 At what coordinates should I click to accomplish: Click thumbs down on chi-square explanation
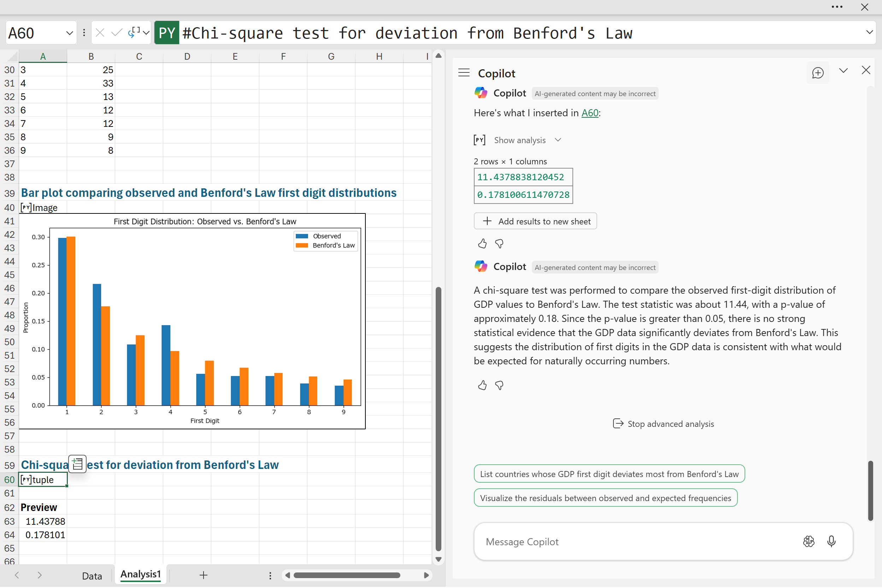pyautogui.click(x=499, y=385)
